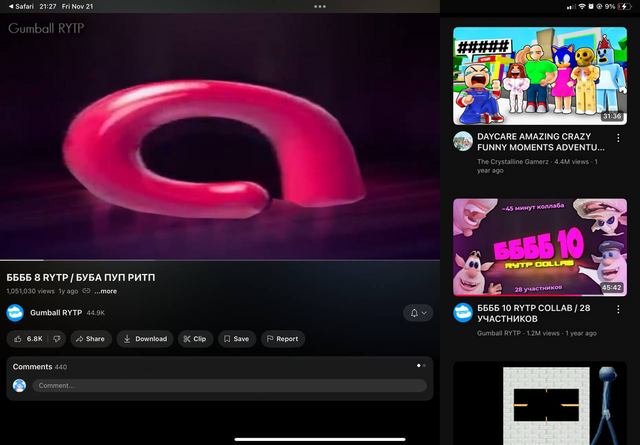Screen dimensions: 640x445
Task: Share the video
Action: coord(91,339)
